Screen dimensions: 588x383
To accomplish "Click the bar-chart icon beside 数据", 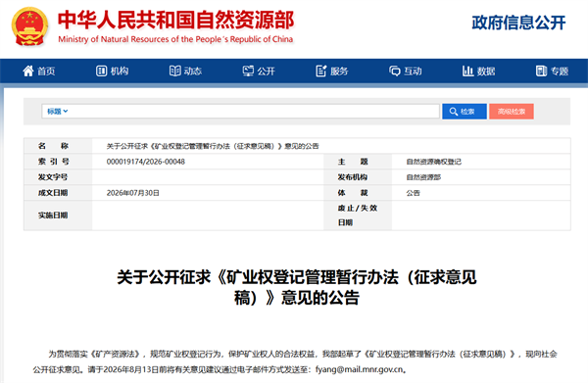I will pos(467,71).
